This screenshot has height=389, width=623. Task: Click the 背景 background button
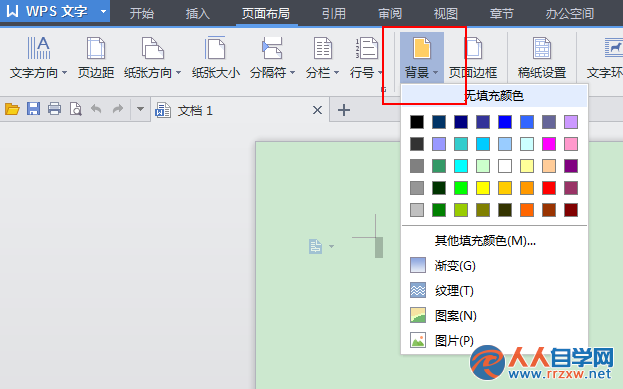[422, 58]
